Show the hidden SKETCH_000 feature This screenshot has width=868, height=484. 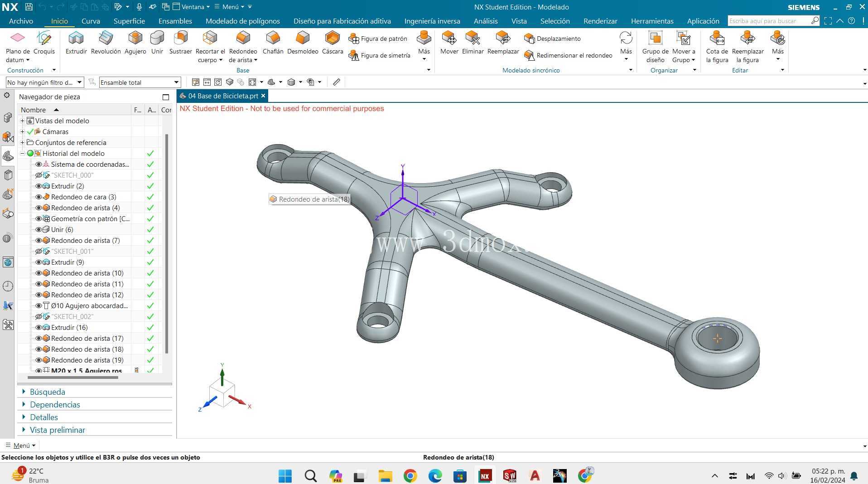pos(39,175)
